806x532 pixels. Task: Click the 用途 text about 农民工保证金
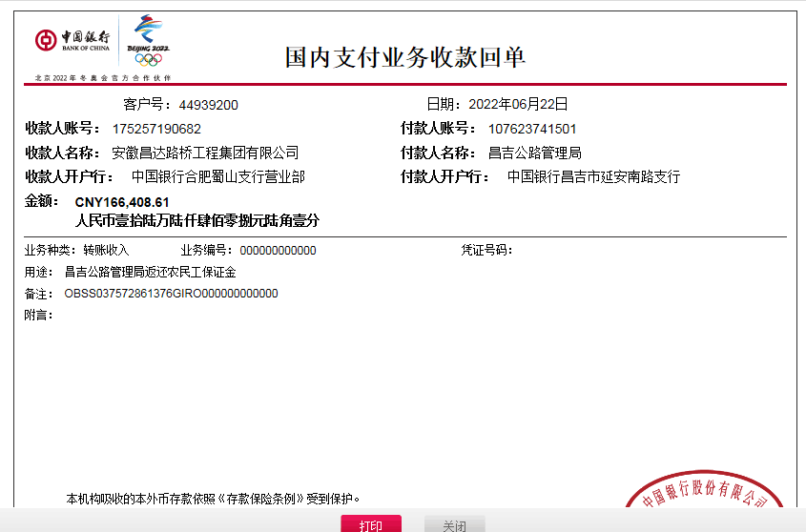pyautogui.click(x=150, y=272)
